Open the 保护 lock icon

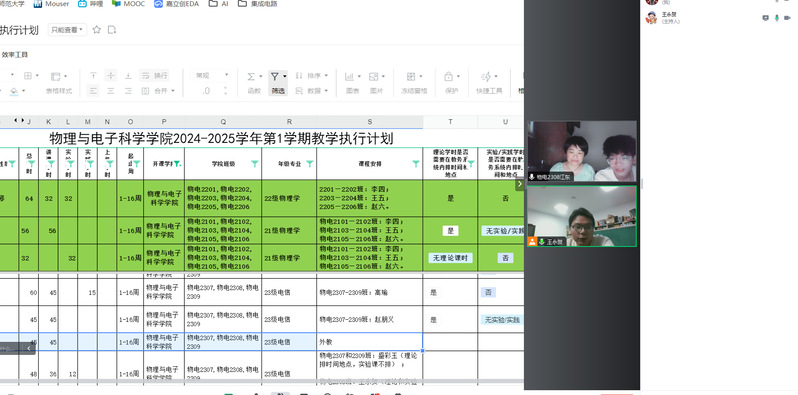(x=448, y=77)
